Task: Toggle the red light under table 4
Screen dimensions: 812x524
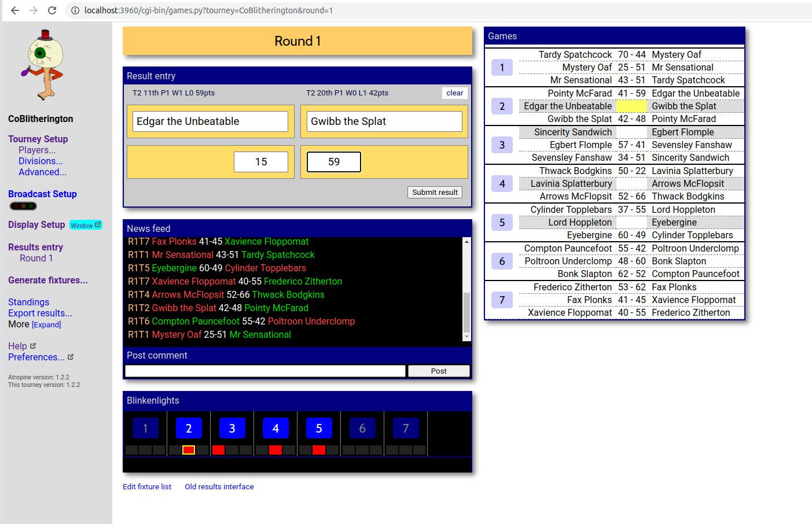Action: click(x=275, y=450)
